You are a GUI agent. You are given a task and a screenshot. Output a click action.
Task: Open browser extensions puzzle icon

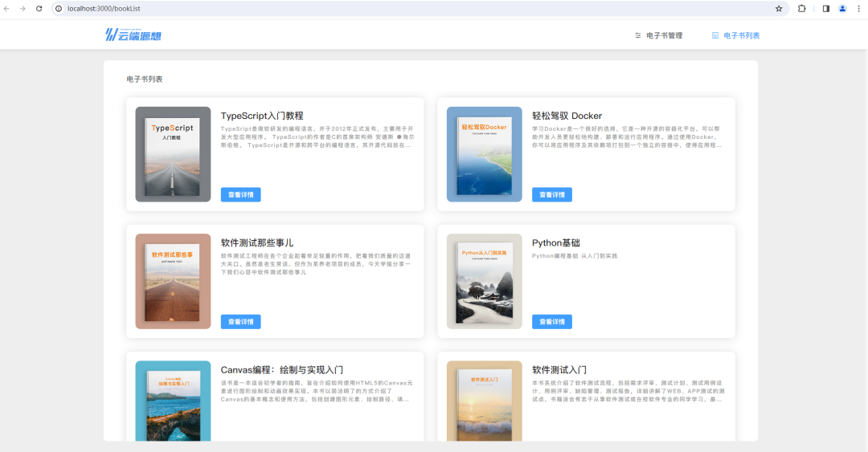[x=801, y=9]
